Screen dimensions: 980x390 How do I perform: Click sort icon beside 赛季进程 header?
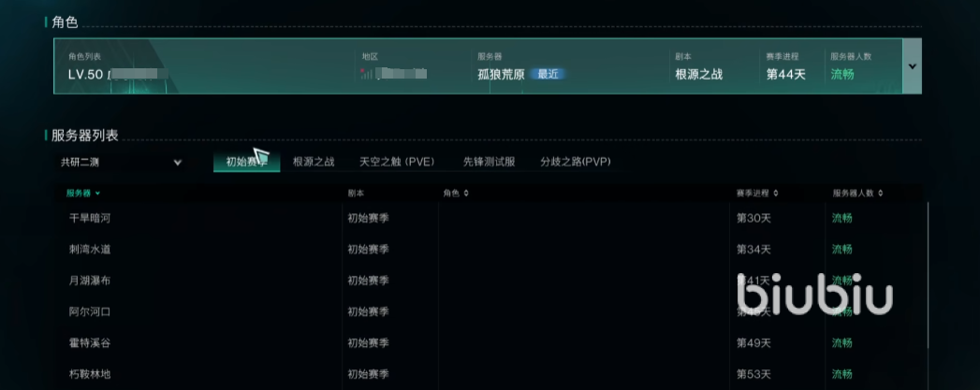[775, 194]
